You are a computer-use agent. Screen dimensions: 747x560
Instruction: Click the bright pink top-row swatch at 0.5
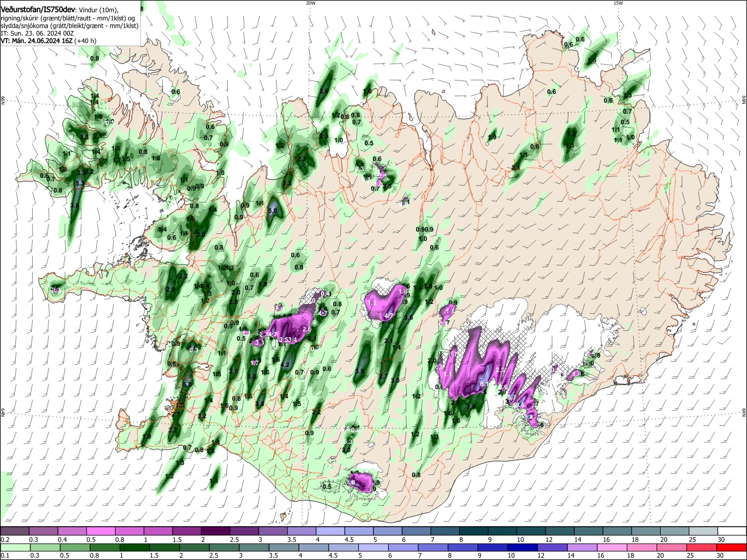pos(101,531)
